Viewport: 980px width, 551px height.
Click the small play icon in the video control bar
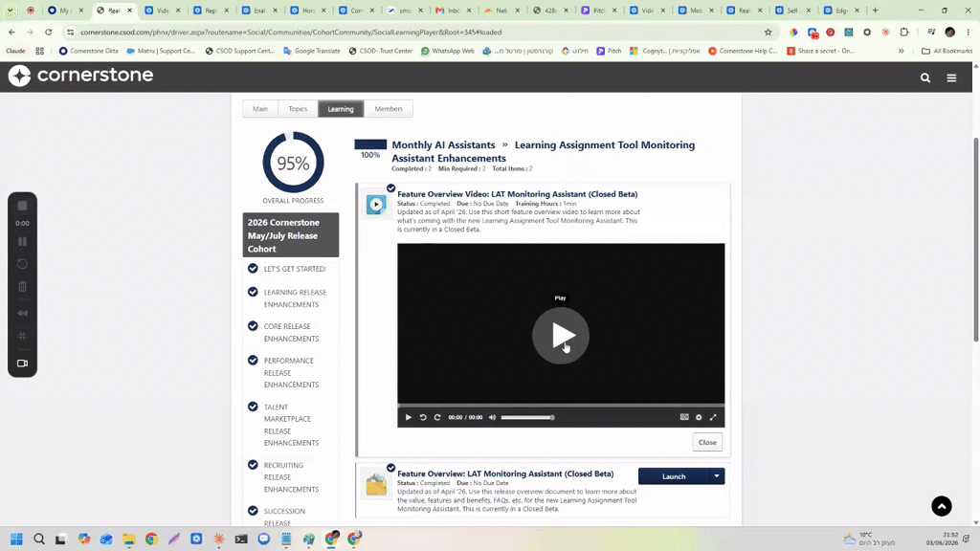click(408, 417)
